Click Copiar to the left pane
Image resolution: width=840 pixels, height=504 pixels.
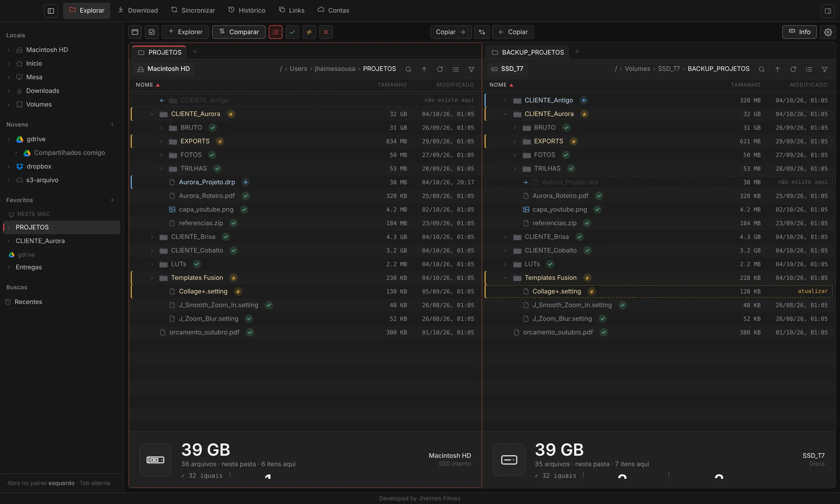[512, 32]
